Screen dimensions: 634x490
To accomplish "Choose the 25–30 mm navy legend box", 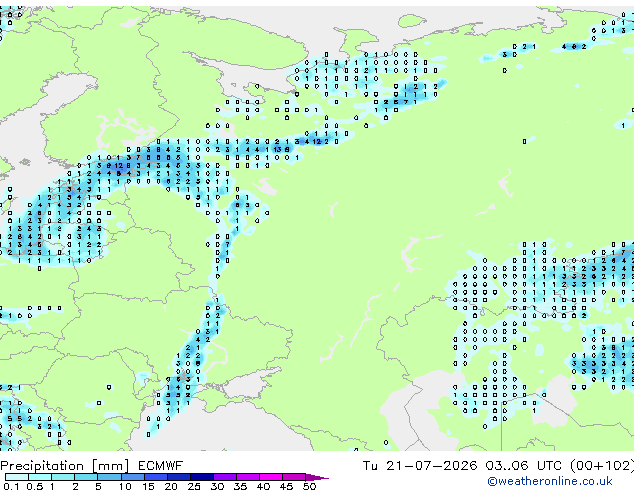I will pyautogui.click(x=202, y=477).
